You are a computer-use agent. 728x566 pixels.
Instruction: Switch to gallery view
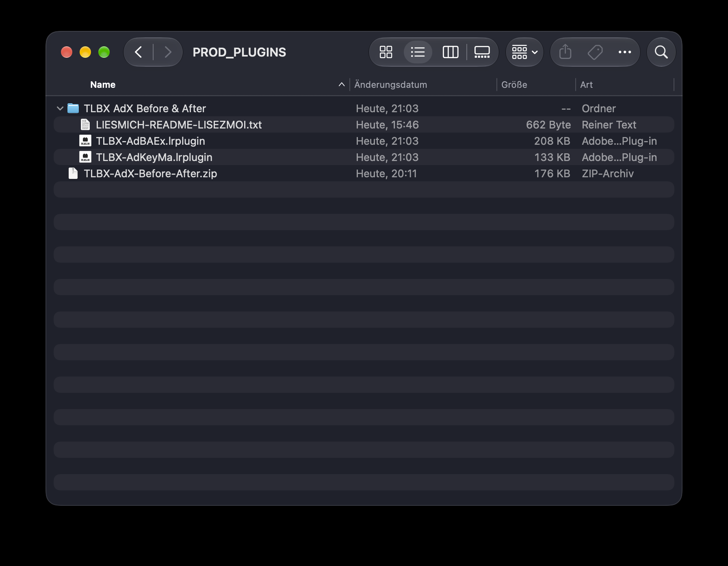click(482, 52)
